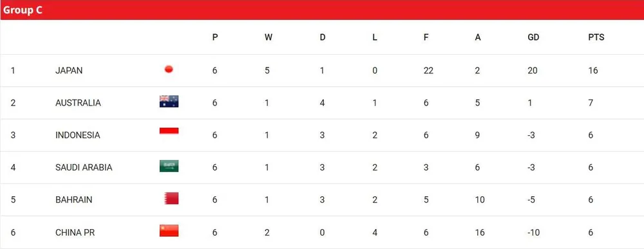Click the Japan flag icon
644x249 pixels.
[169, 69]
